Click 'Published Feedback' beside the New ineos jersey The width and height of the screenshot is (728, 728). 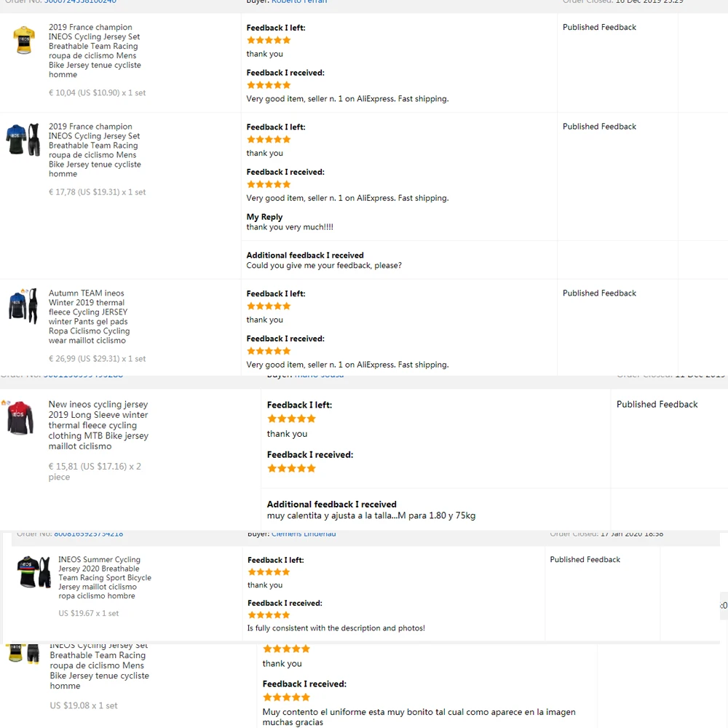pos(657,405)
